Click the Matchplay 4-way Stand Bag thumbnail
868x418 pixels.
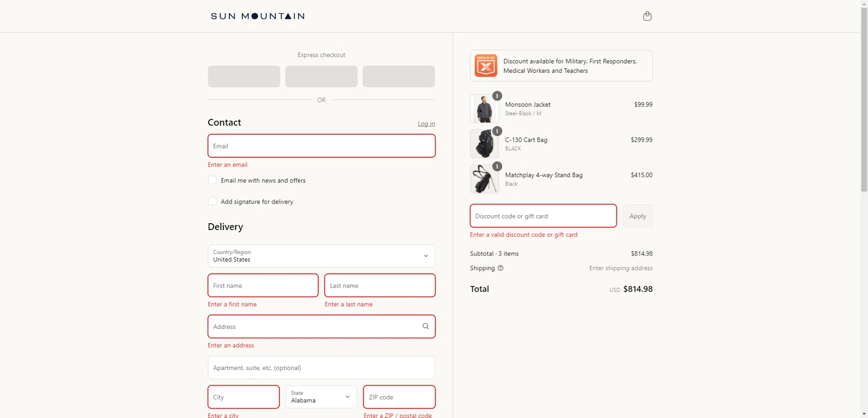[484, 179]
